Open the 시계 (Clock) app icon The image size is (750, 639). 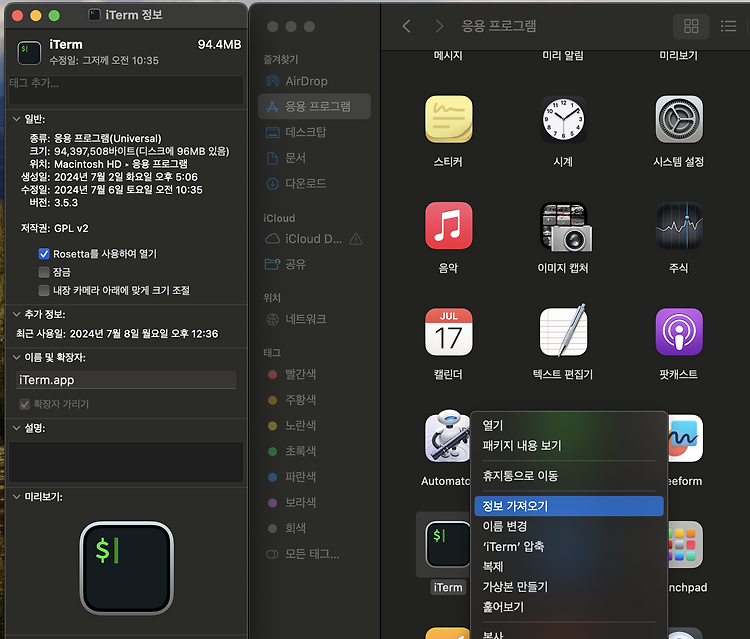point(563,119)
